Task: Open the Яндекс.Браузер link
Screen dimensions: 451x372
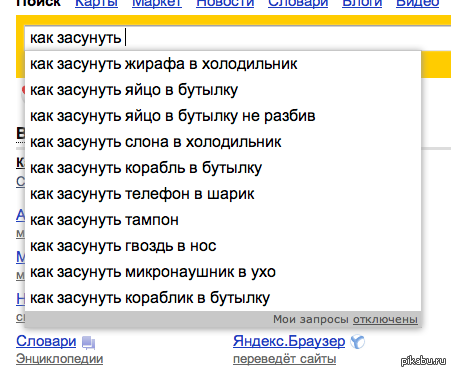Action: click(289, 341)
